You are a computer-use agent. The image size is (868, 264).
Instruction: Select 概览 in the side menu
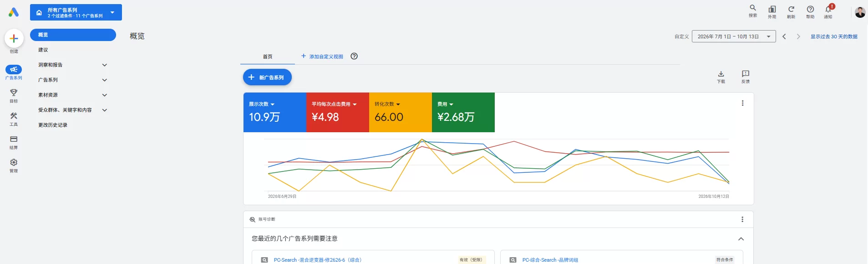tap(73, 35)
